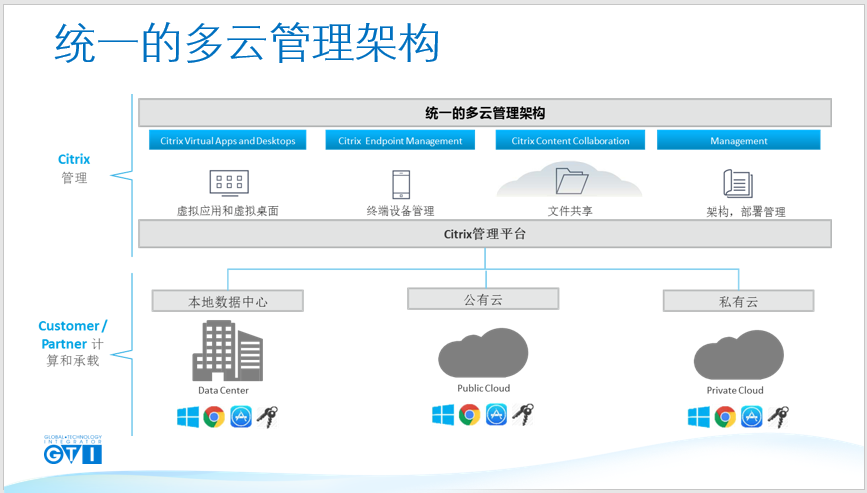Click the Public Cloud icon
The height and width of the screenshot is (493, 867).
tap(483, 352)
